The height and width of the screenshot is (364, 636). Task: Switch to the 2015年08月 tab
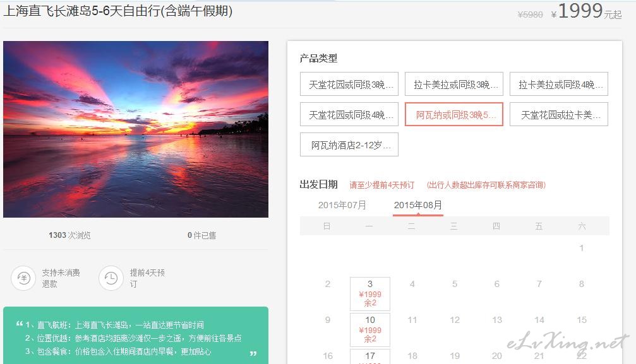[417, 205]
